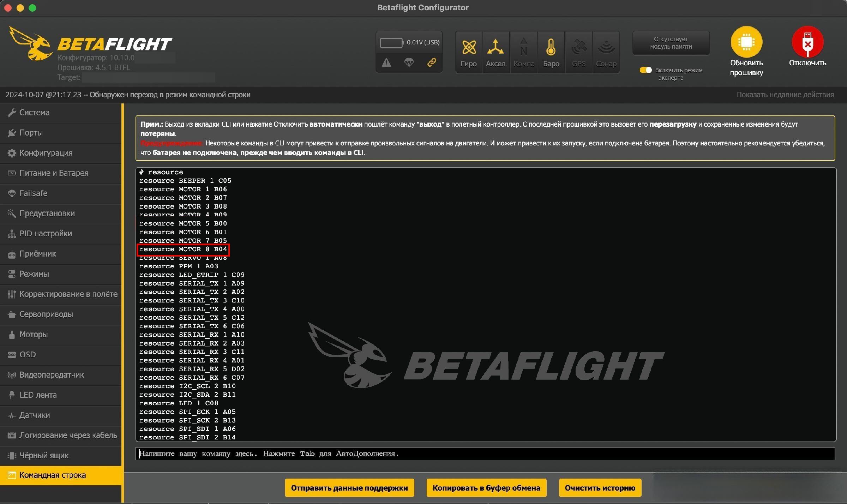The height and width of the screenshot is (504, 847).
Task: Click the Gyro sensor icon
Action: pos(469,52)
